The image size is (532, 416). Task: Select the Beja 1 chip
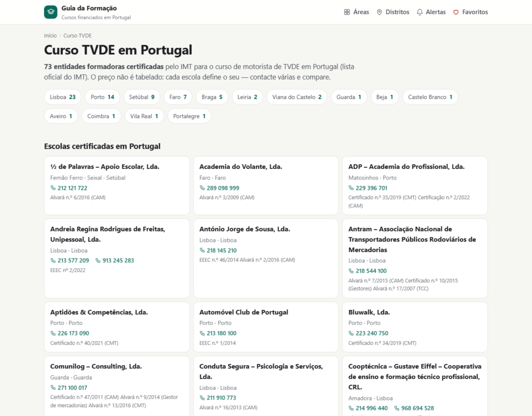[385, 97]
